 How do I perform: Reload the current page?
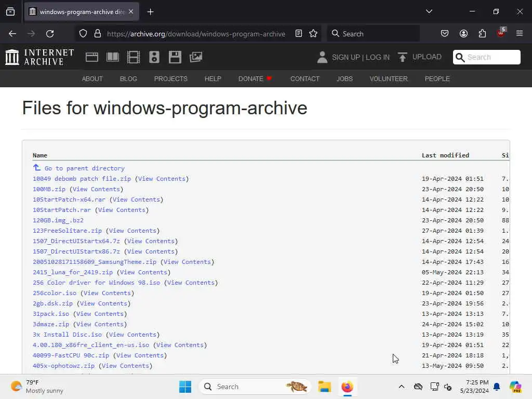click(50, 34)
